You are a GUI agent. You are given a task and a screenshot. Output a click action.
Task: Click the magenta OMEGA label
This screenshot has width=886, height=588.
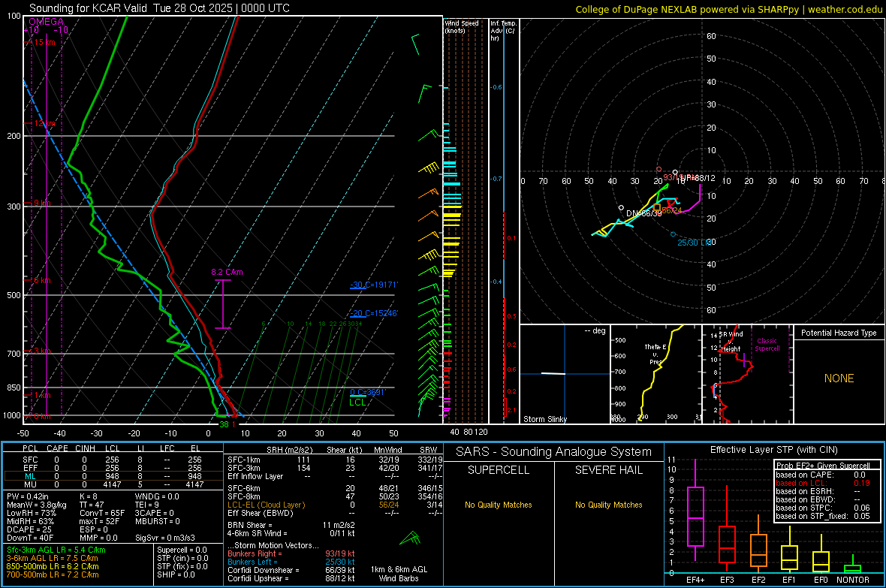coord(46,22)
